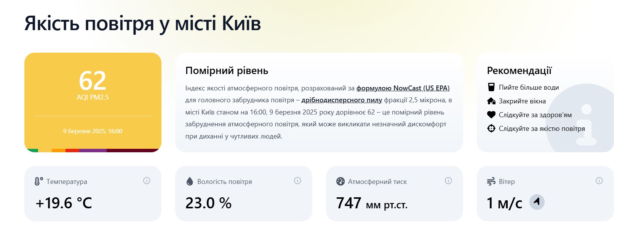This screenshot has width=644, height=232.
Task: Click the water glass icon in recommendations
Action: pyautogui.click(x=491, y=87)
